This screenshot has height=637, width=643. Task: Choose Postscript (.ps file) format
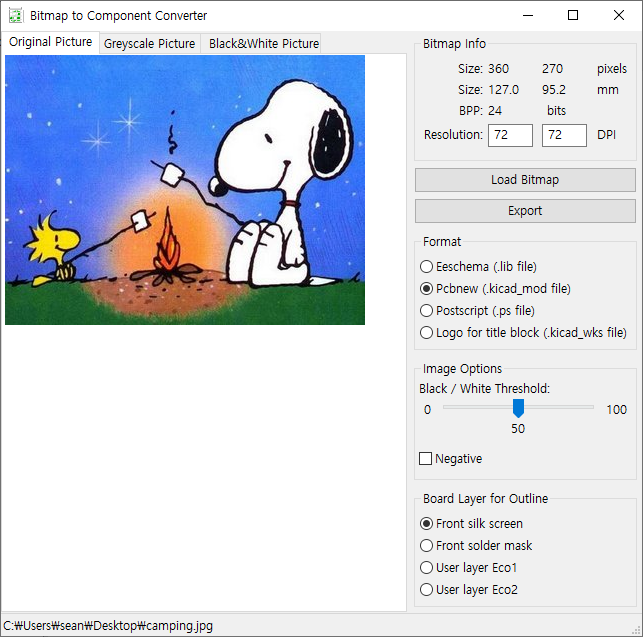[x=477, y=311]
